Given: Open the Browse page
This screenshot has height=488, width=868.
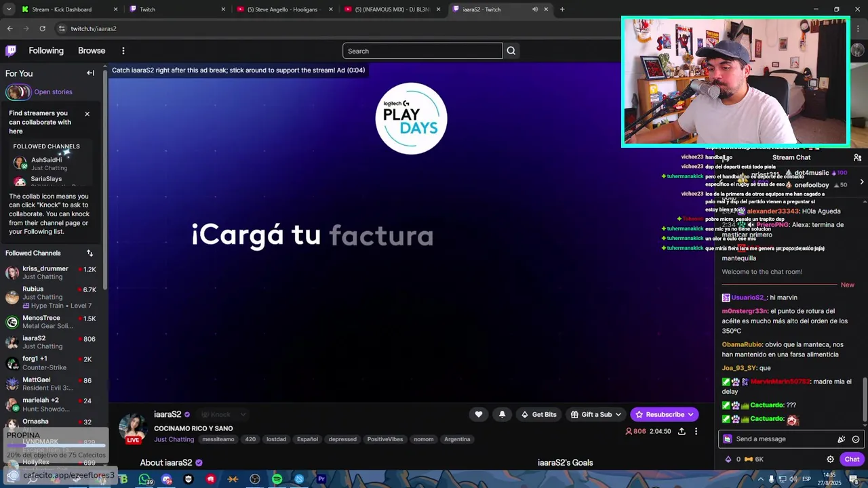Looking at the screenshot, I should pos(92,51).
